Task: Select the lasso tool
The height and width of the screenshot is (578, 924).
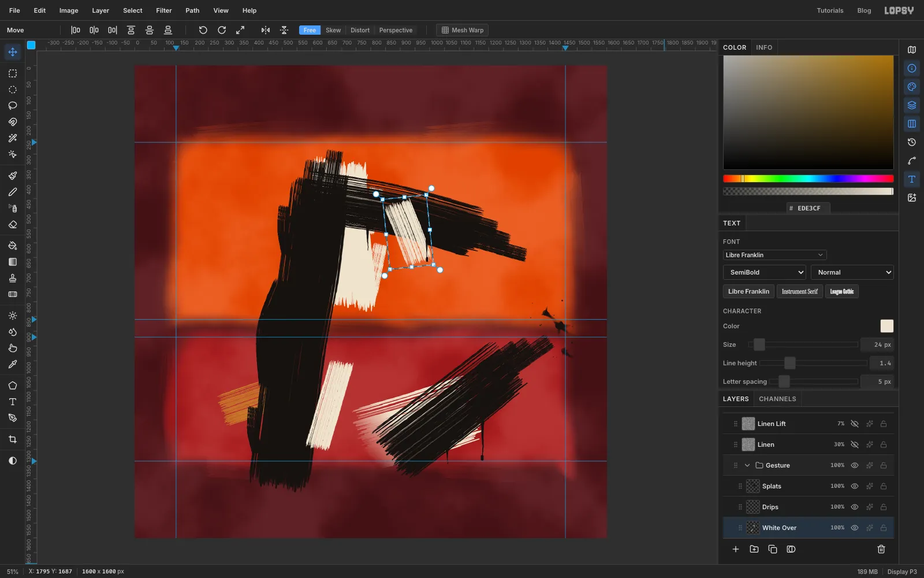Action: (13, 106)
